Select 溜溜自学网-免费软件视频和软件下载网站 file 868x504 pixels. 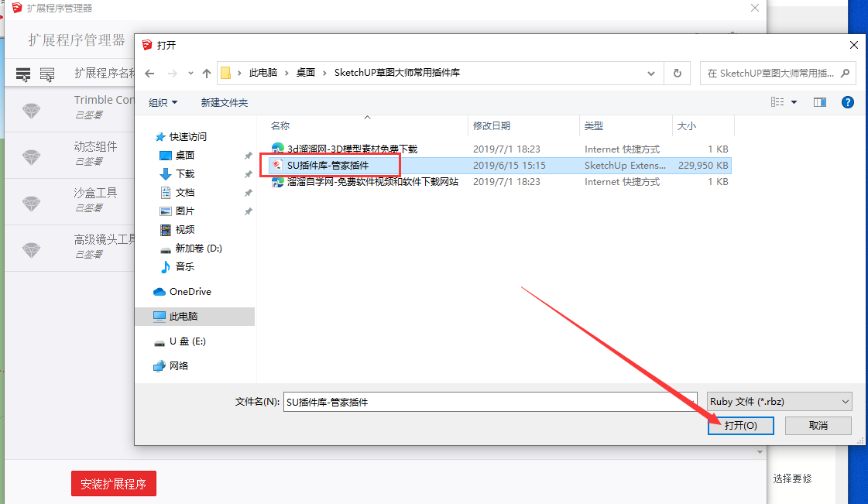pos(372,181)
